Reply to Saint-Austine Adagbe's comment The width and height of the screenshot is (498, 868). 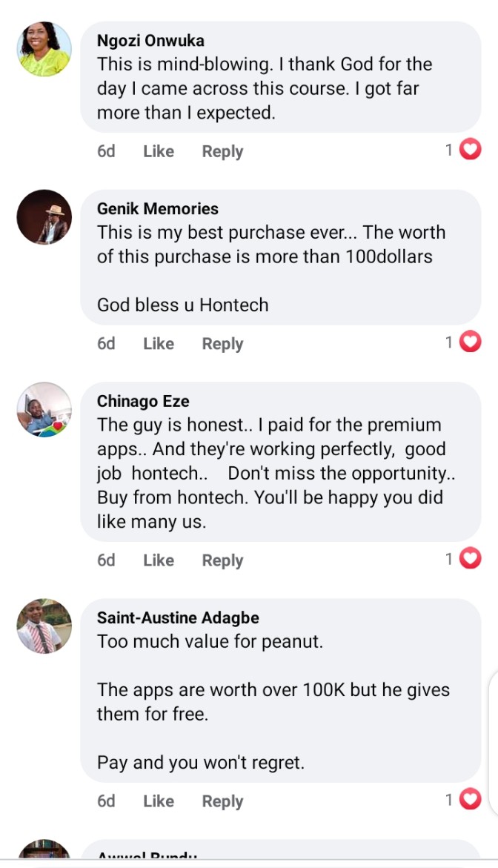tap(222, 801)
